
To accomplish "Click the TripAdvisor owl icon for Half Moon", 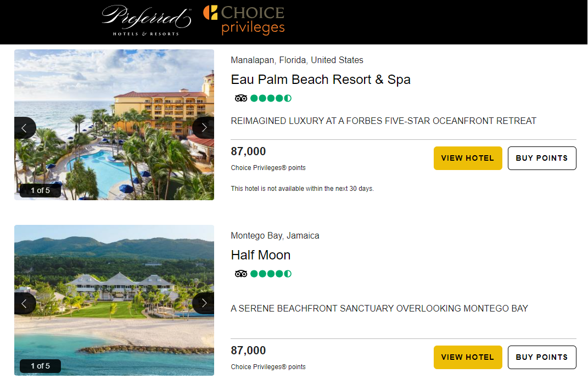I will 240,273.
